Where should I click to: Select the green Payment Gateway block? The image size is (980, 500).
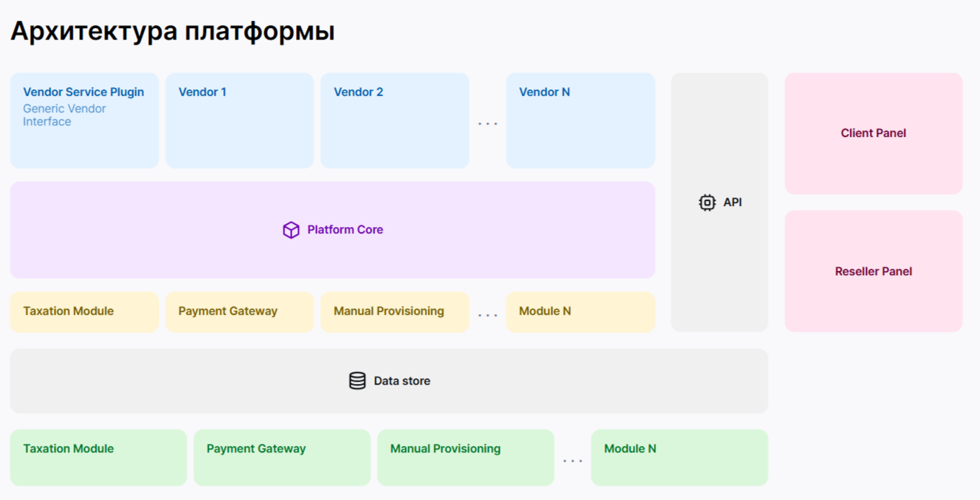(282, 457)
